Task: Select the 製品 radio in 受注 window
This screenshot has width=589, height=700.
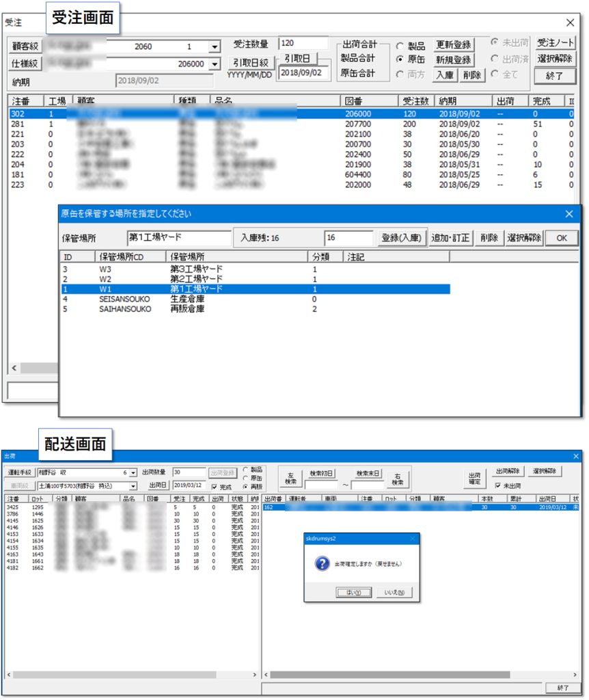Action: [400, 46]
